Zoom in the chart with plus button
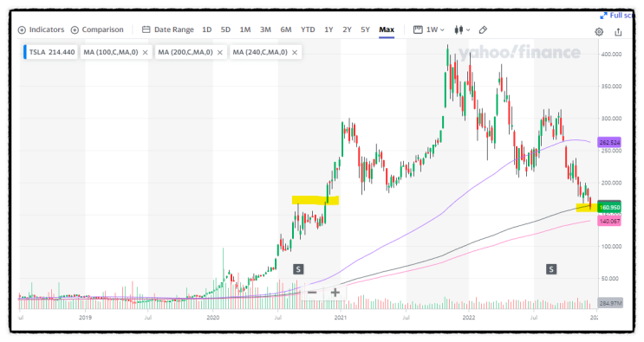This screenshot has width=644, height=342. coord(335,293)
